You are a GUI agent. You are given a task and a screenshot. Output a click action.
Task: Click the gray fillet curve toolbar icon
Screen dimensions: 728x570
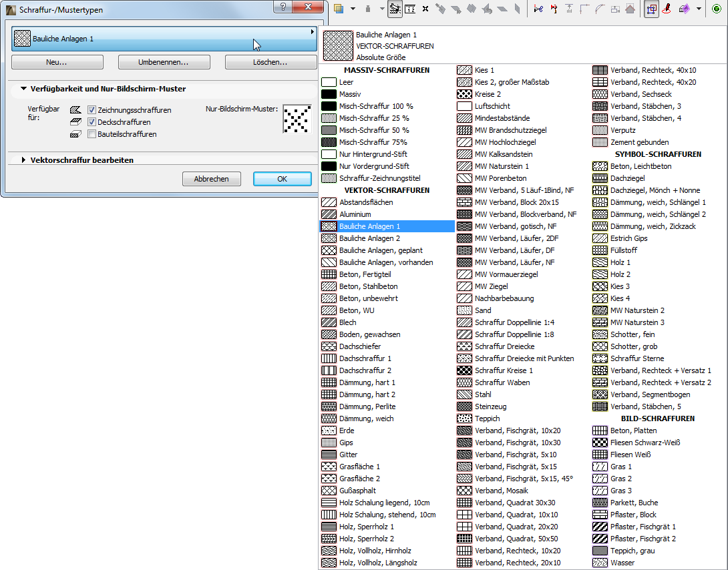point(599,9)
